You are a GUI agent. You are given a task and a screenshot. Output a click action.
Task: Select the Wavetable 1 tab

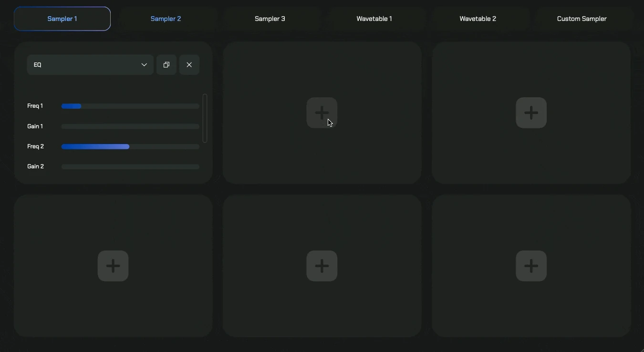(374, 19)
